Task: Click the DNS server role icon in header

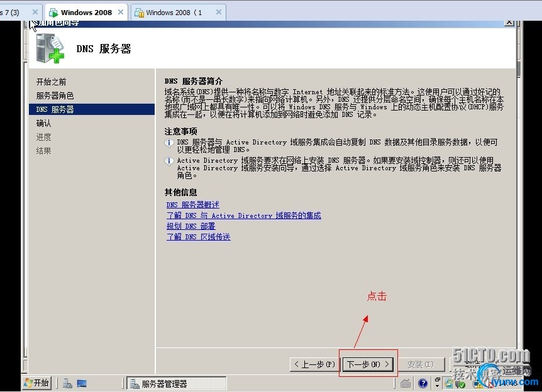Action: coord(50,48)
